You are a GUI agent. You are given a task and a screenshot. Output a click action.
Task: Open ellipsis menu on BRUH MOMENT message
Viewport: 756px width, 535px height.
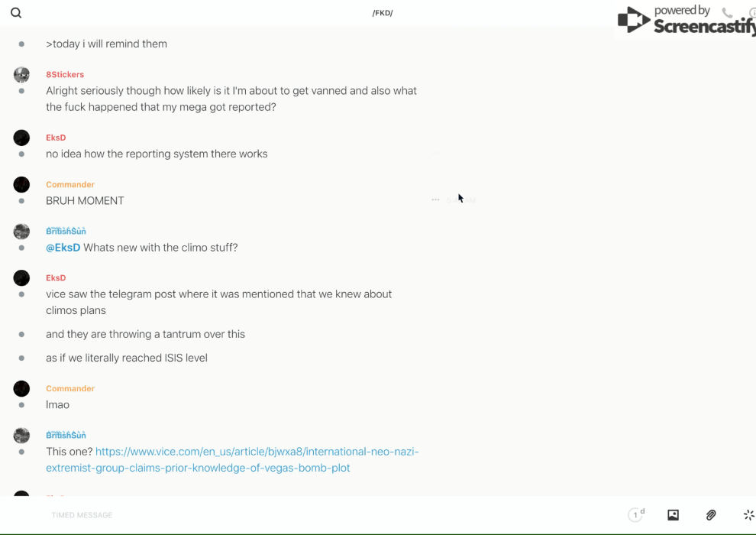click(x=435, y=199)
